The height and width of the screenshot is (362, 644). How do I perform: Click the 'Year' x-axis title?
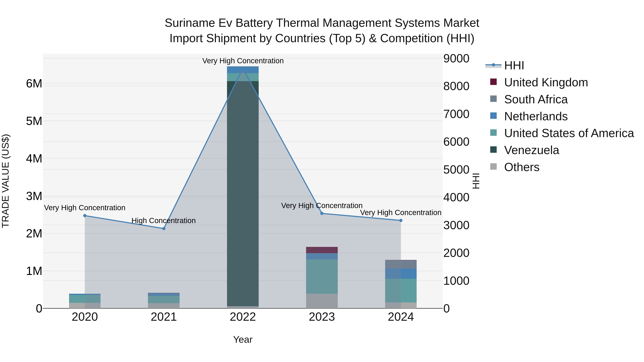243,340
